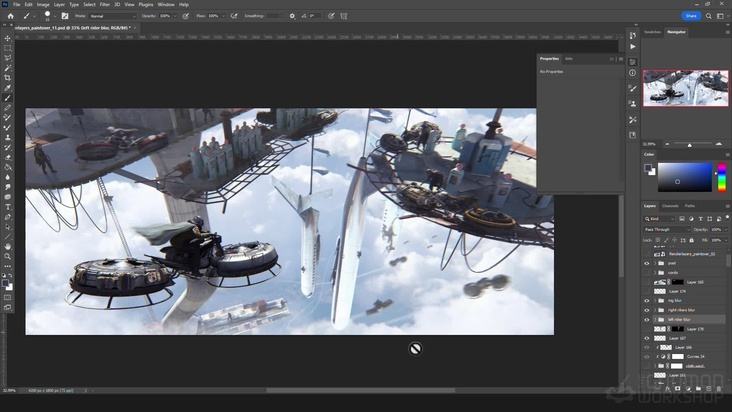This screenshot has width=732, height=412.
Task: Switch to the Info tab
Action: [x=569, y=59]
